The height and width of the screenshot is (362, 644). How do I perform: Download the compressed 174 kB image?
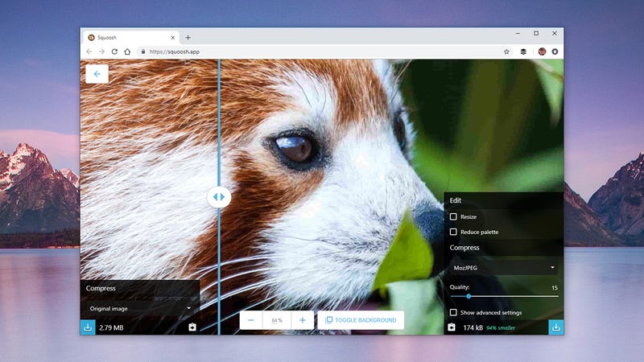(x=556, y=327)
